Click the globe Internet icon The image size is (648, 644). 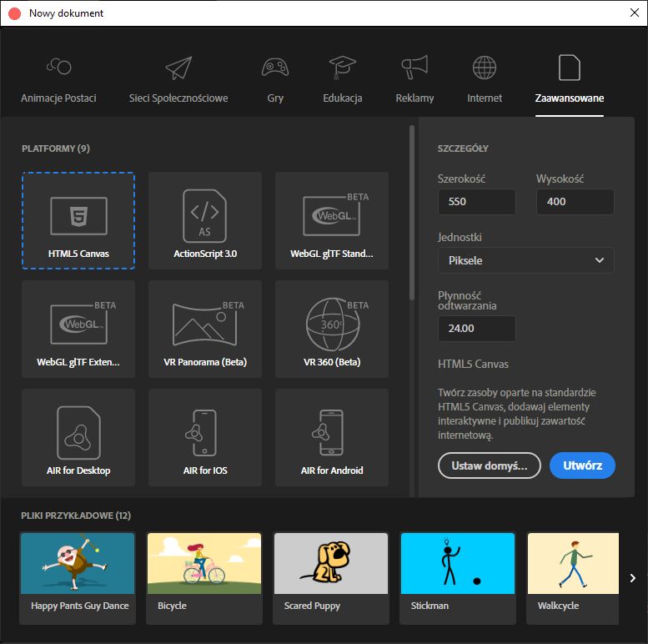[x=485, y=68]
